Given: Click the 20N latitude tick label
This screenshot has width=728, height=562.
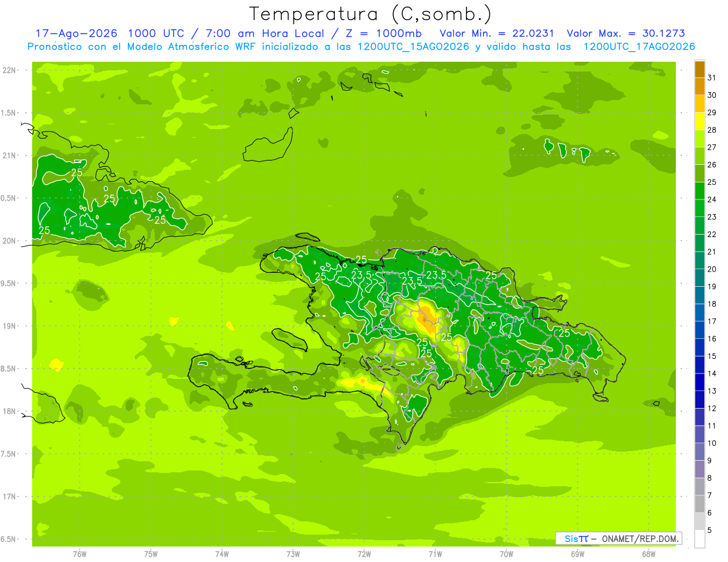Looking at the screenshot, I should tap(10, 241).
